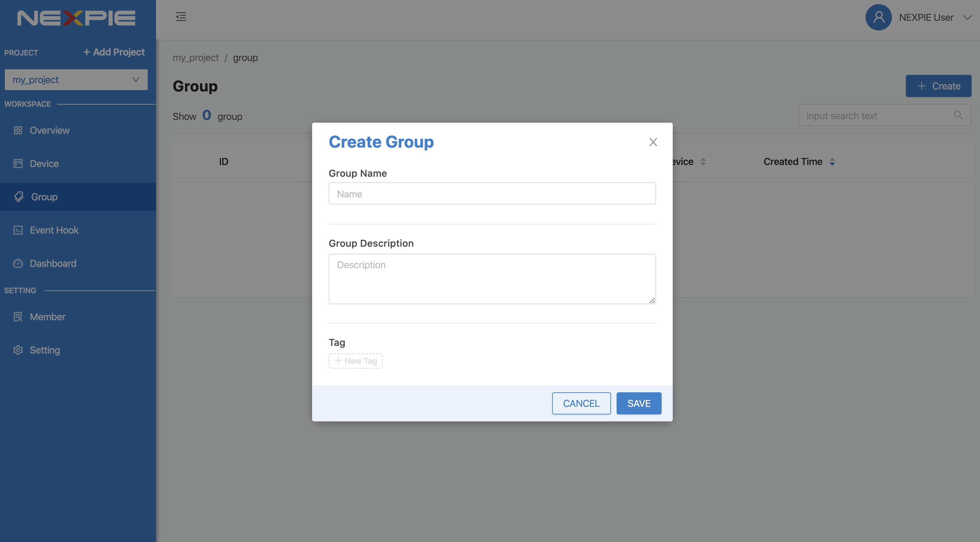This screenshot has height=542, width=980.
Task: Open the my_project selector dropdown
Action: (76, 80)
